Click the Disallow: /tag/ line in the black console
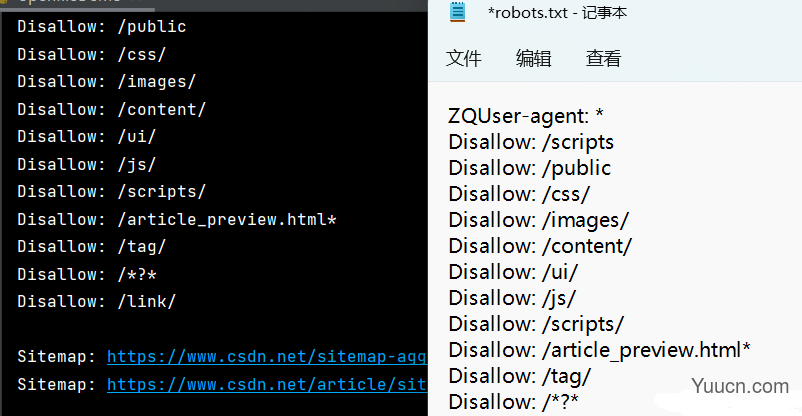The width and height of the screenshot is (802, 416). point(92,247)
